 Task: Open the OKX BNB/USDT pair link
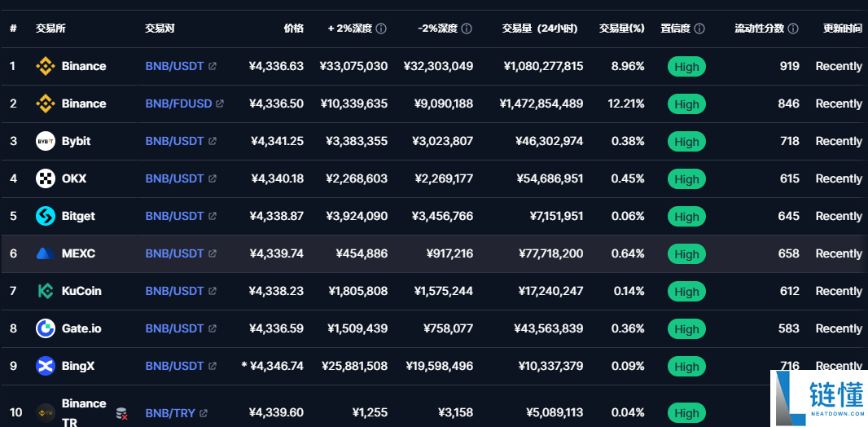[x=174, y=179]
